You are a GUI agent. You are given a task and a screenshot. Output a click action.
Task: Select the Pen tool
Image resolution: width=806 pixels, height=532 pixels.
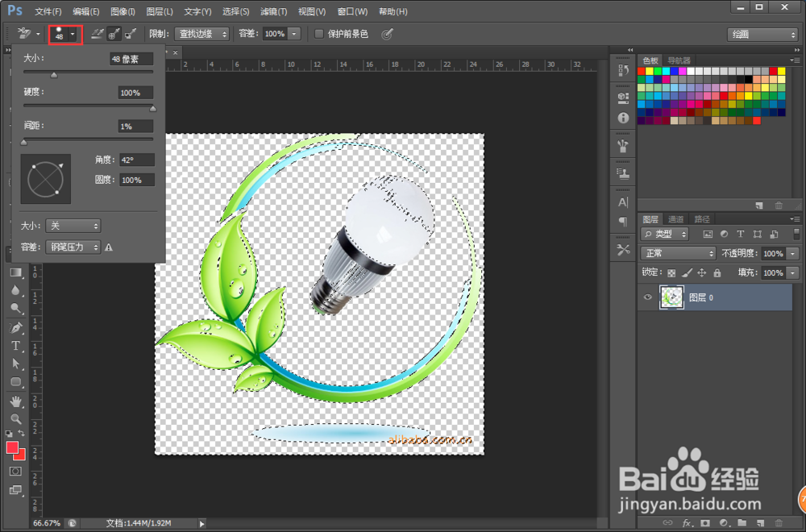(16, 327)
